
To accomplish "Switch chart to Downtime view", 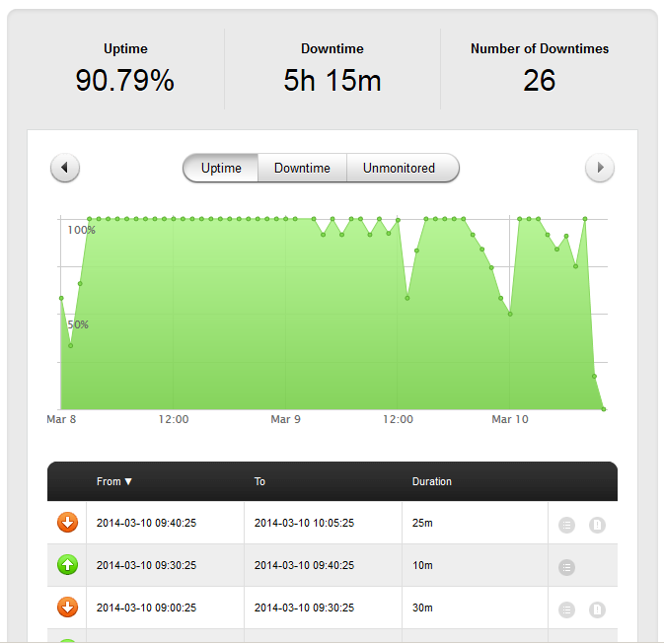I will [302, 169].
